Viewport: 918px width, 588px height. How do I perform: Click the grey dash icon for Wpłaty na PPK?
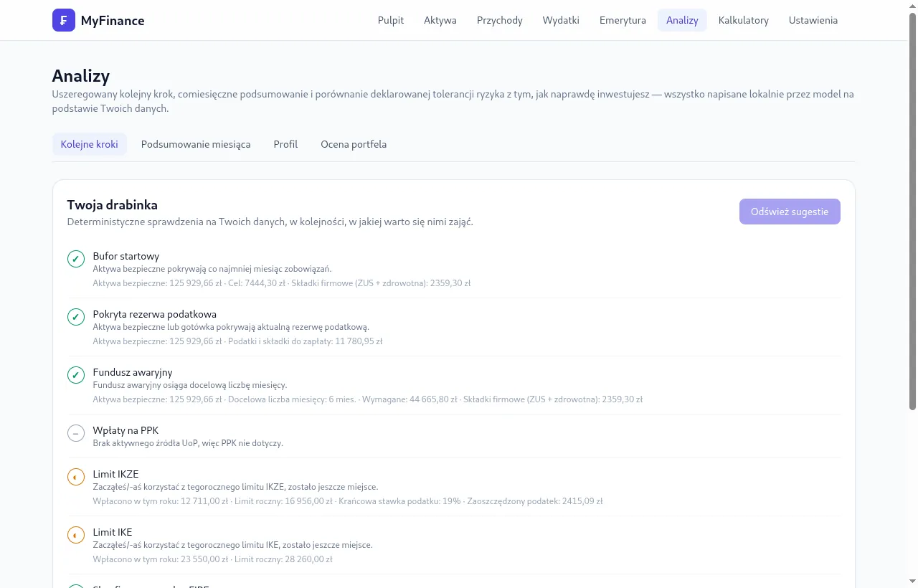(x=76, y=433)
